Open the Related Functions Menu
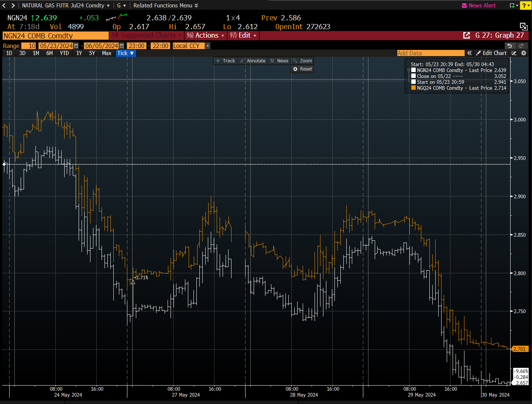Screen dimensions: 532x404 tap(165, 6)
